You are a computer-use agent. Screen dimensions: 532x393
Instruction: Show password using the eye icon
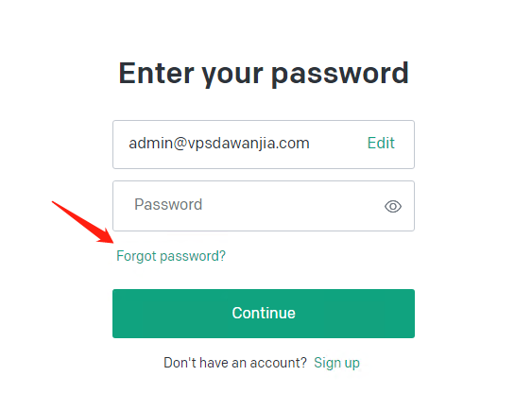click(393, 206)
